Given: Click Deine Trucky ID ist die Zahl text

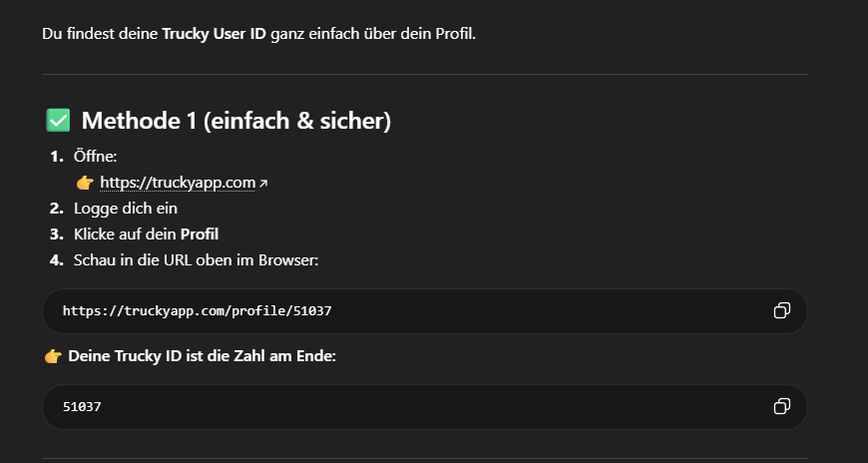Looking at the screenshot, I should (x=202, y=356).
